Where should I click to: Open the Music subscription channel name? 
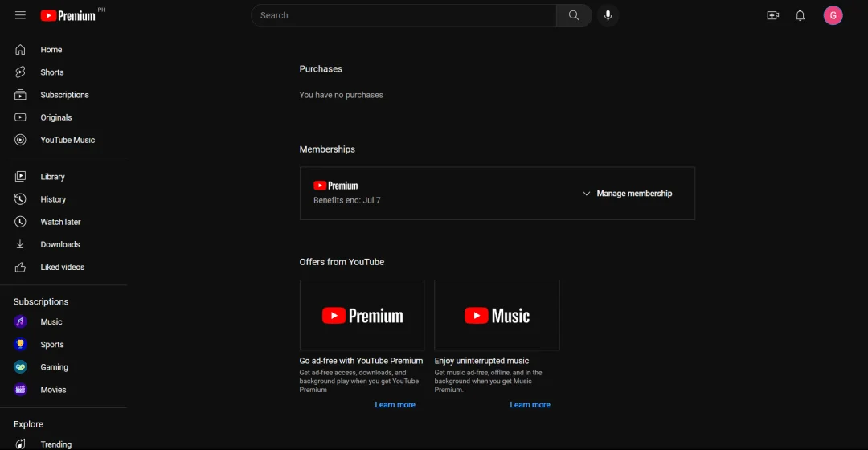(51, 321)
